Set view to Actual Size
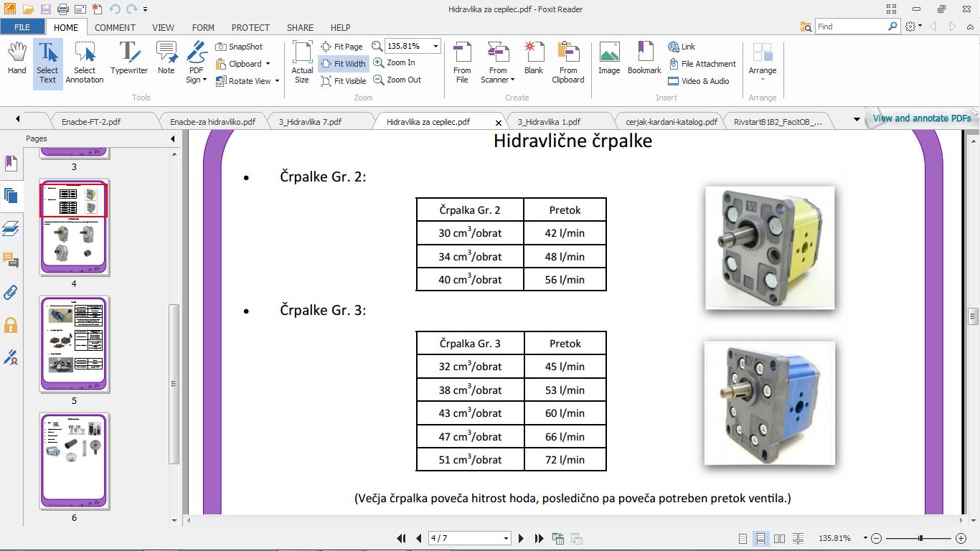The height and width of the screenshot is (551, 980). pos(302,63)
